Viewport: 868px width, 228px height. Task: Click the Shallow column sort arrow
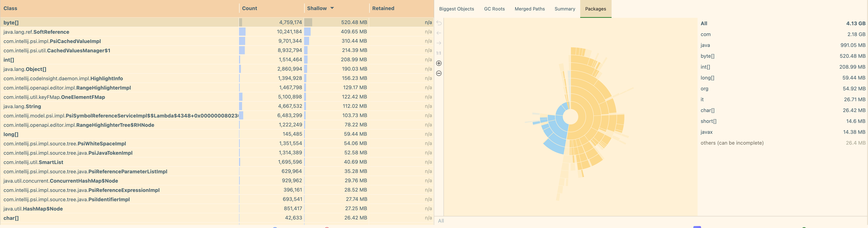332,8
